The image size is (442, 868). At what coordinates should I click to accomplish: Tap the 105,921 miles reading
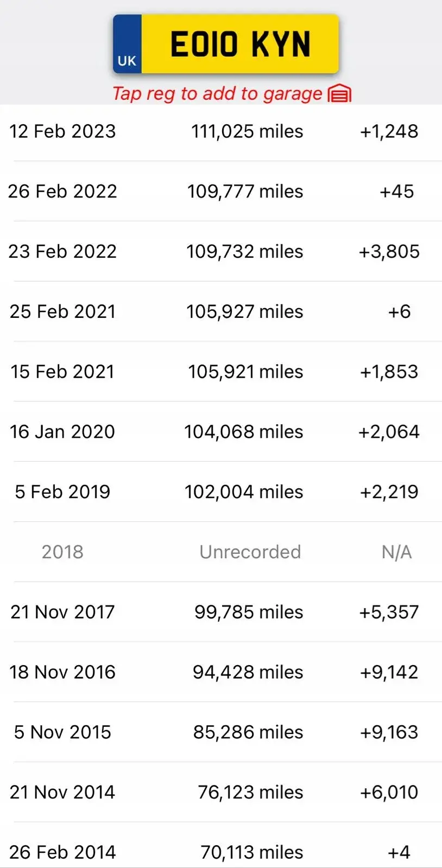tap(245, 372)
